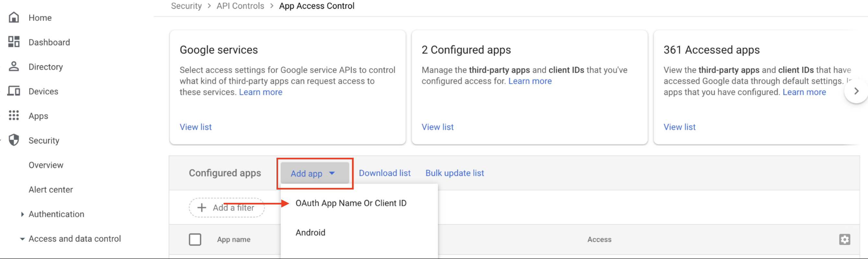
Task: Click the plus icon in Add a filter
Action: 202,207
